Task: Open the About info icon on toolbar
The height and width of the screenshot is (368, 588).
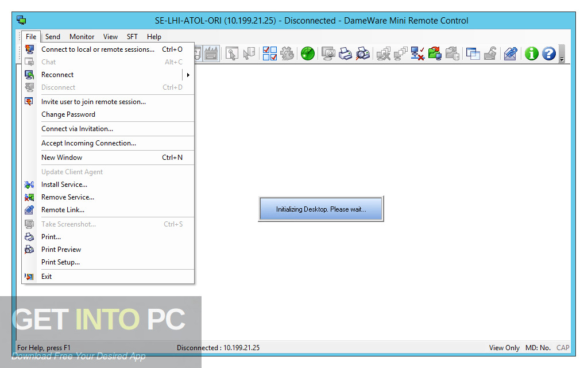Action: tap(531, 53)
